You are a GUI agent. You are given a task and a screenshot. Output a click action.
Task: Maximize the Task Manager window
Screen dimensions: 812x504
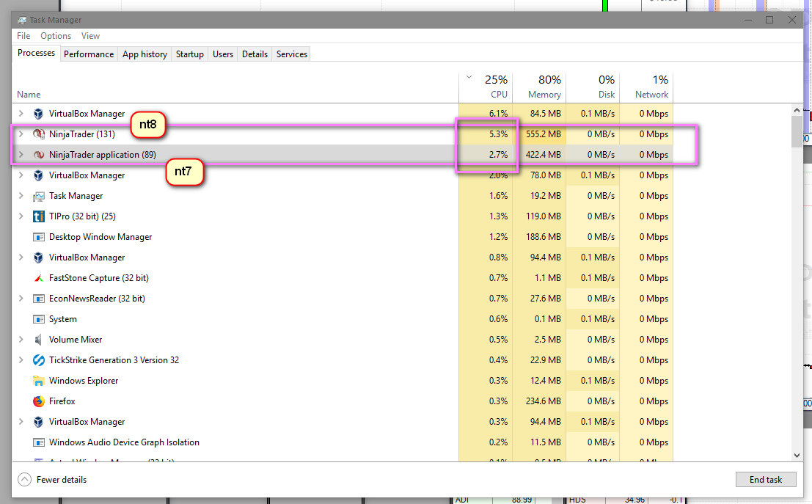tap(769, 20)
